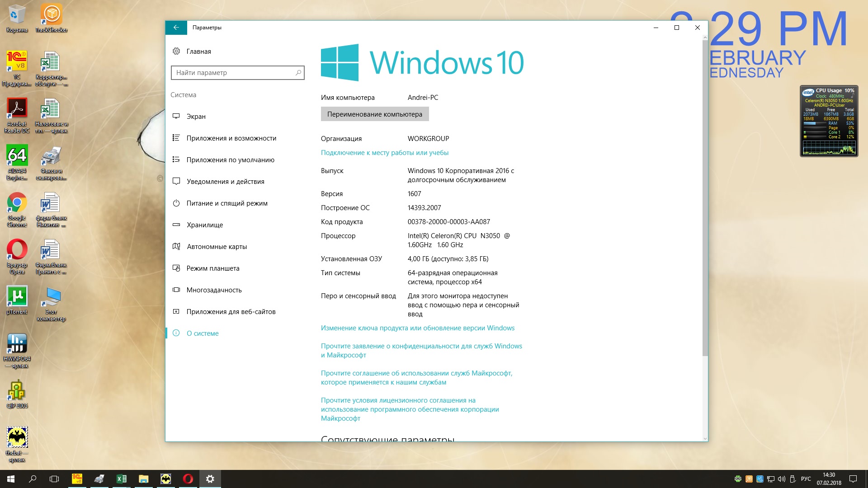The image size is (868, 488).
Task: Click the CPU Usage desktop gadget
Action: click(x=829, y=121)
